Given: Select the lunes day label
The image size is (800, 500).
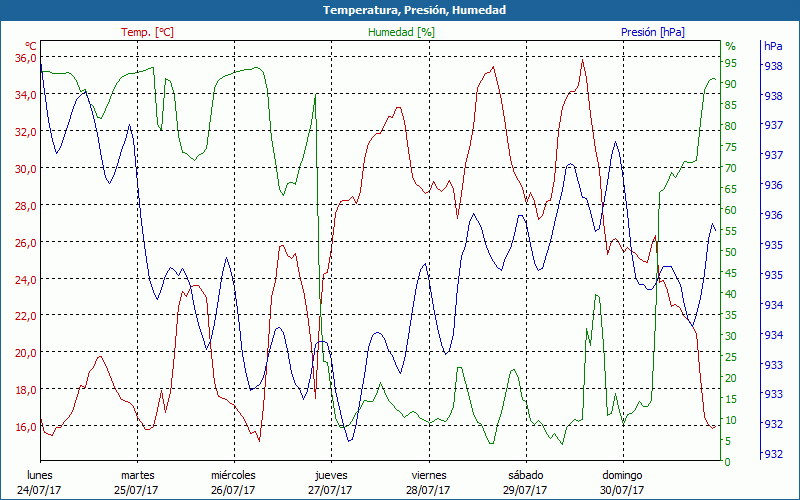Looking at the screenshot, I should (x=40, y=475).
